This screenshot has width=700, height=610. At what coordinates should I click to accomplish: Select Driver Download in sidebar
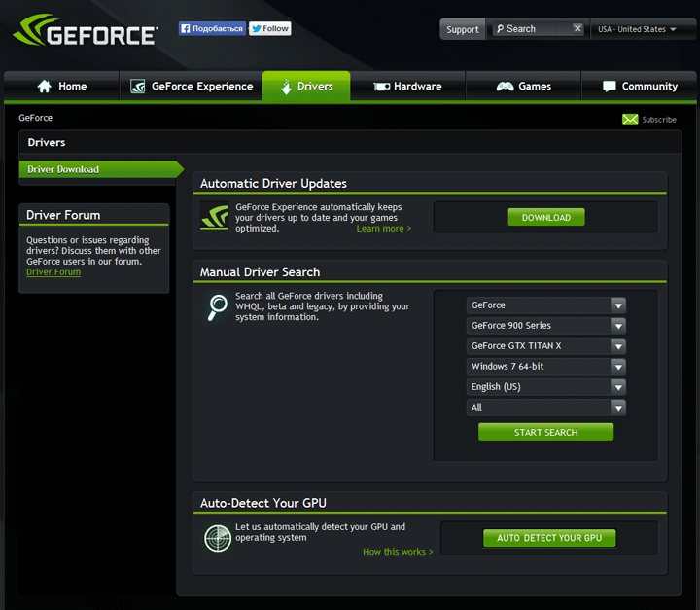[101, 169]
